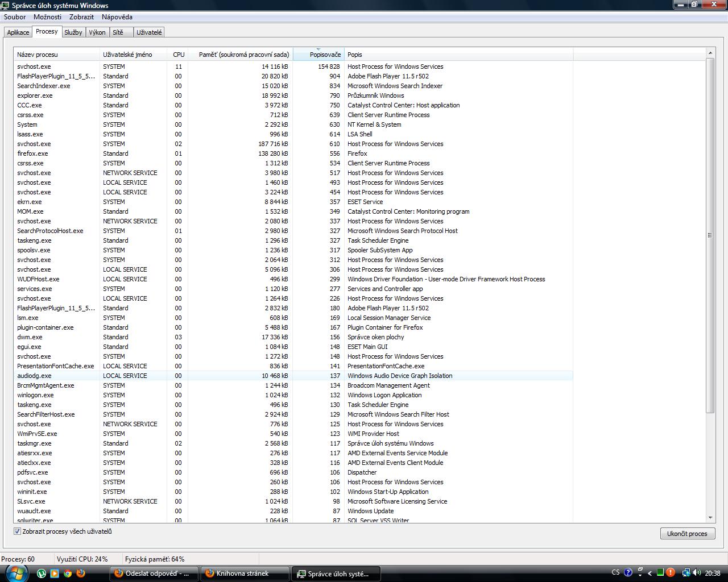Select the lsass.exe process row
This screenshot has height=582, width=728.
[293, 134]
